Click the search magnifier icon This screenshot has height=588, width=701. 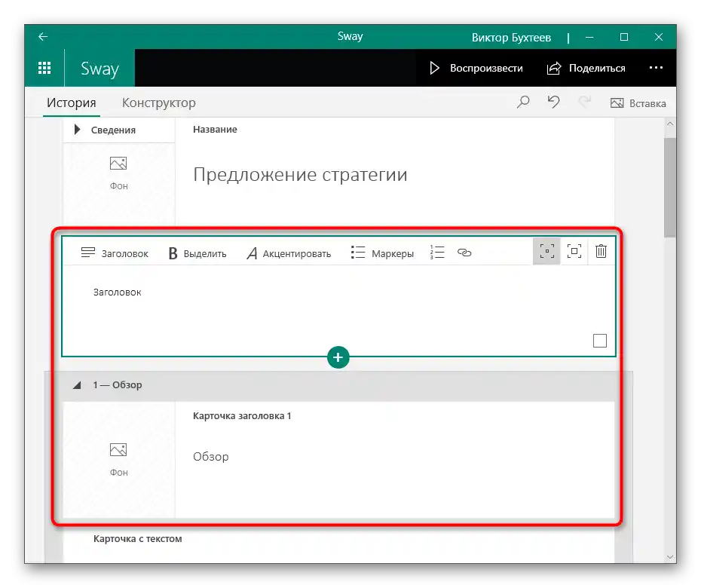click(523, 103)
